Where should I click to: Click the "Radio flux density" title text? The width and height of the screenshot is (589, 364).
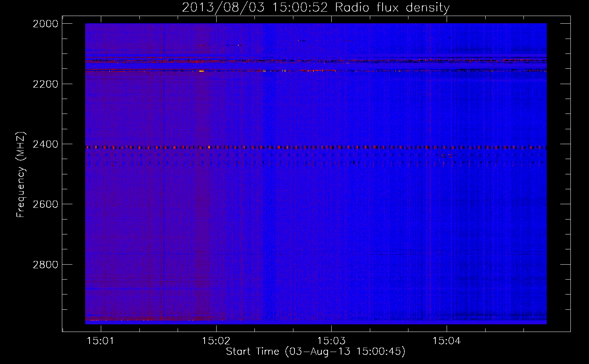click(392, 8)
